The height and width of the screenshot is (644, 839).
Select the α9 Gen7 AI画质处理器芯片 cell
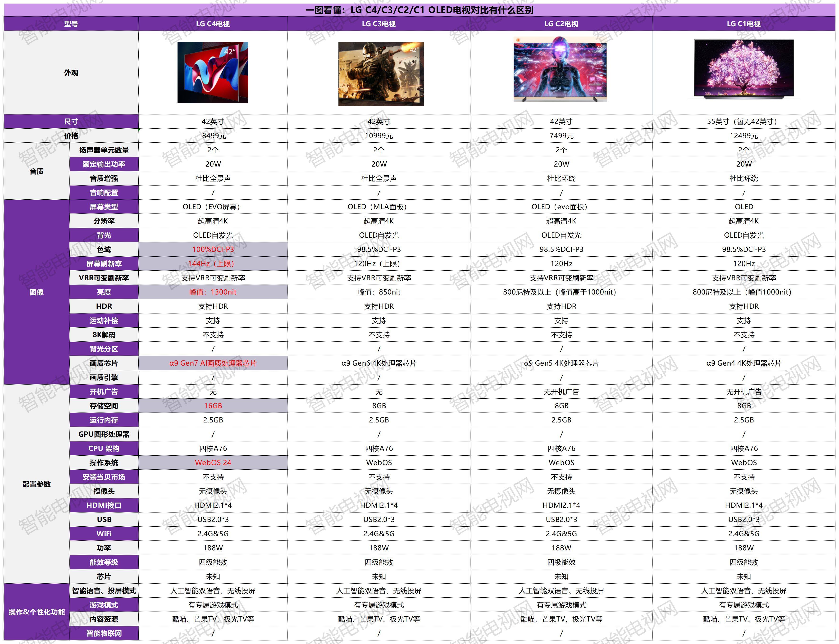coord(213,363)
